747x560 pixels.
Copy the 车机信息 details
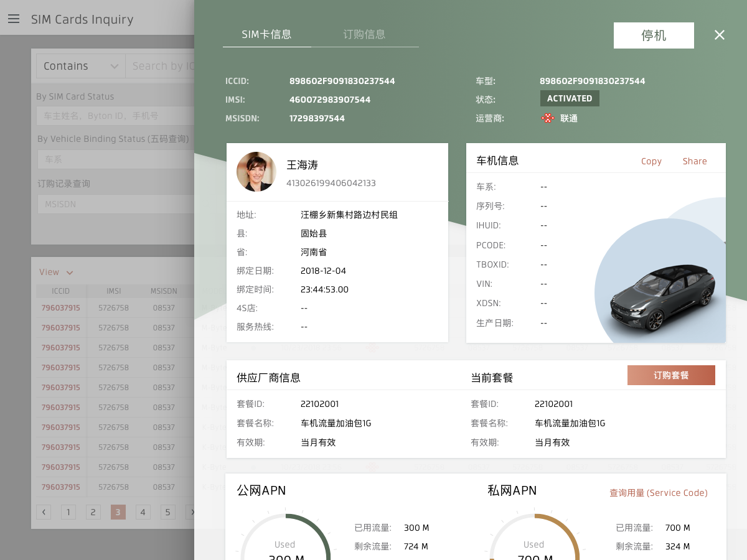(x=651, y=161)
